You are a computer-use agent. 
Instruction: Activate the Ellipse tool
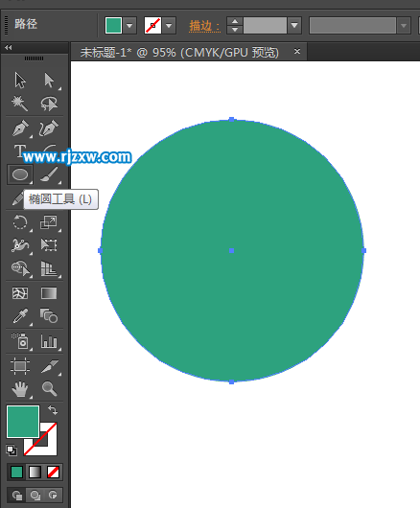point(20,174)
